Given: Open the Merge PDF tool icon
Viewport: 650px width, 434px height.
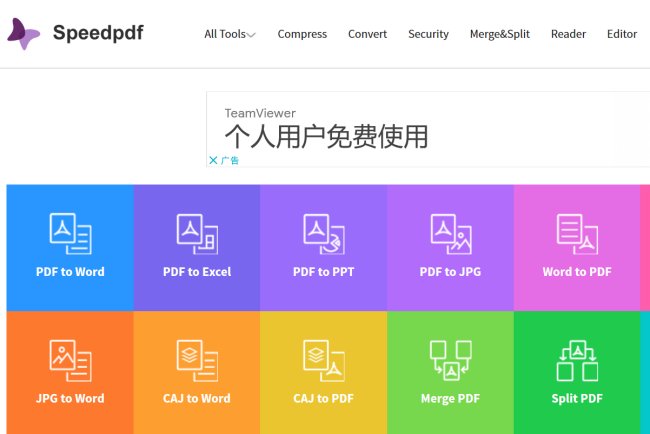Looking at the screenshot, I should (451, 361).
